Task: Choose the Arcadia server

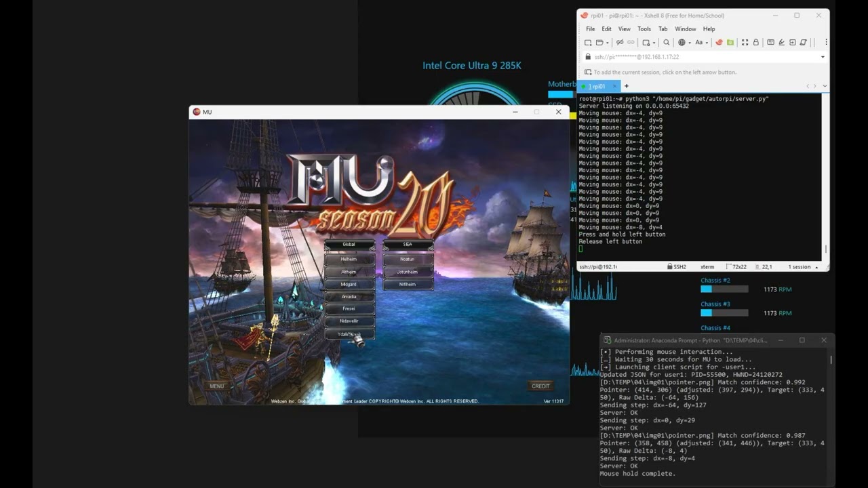Action: (349, 297)
